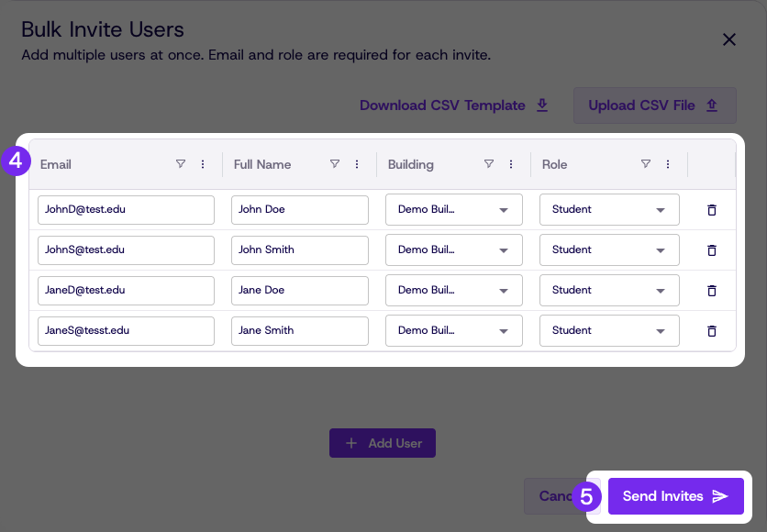767x532 pixels.
Task: Open Role dropdown for Jane Smith
Action: pos(609,330)
